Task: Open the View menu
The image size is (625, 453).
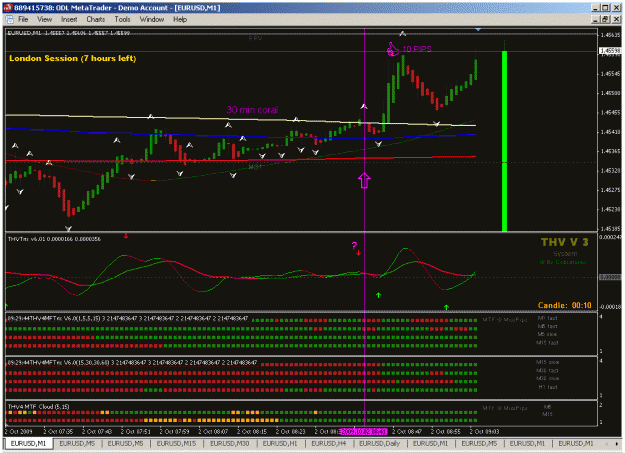Action: [44, 19]
